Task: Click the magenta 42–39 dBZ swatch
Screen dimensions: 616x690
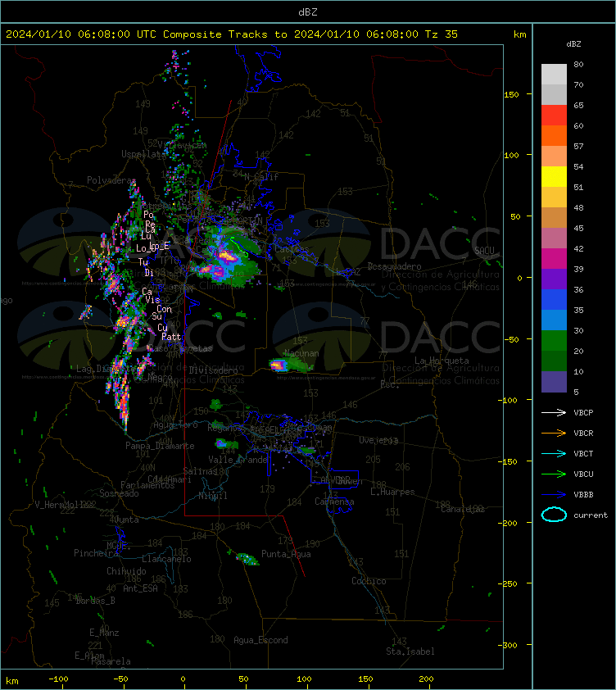Action: click(x=554, y=258)
